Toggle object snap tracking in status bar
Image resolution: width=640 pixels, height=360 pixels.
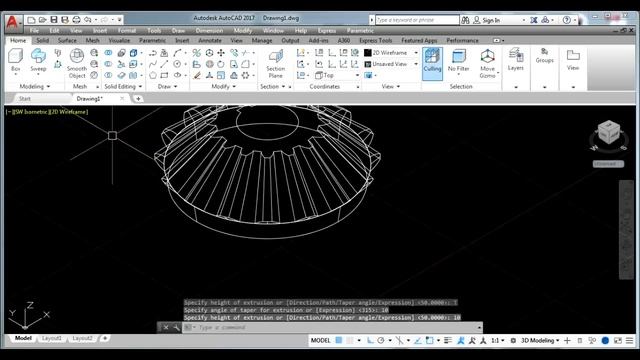click(x=418, y=340)
